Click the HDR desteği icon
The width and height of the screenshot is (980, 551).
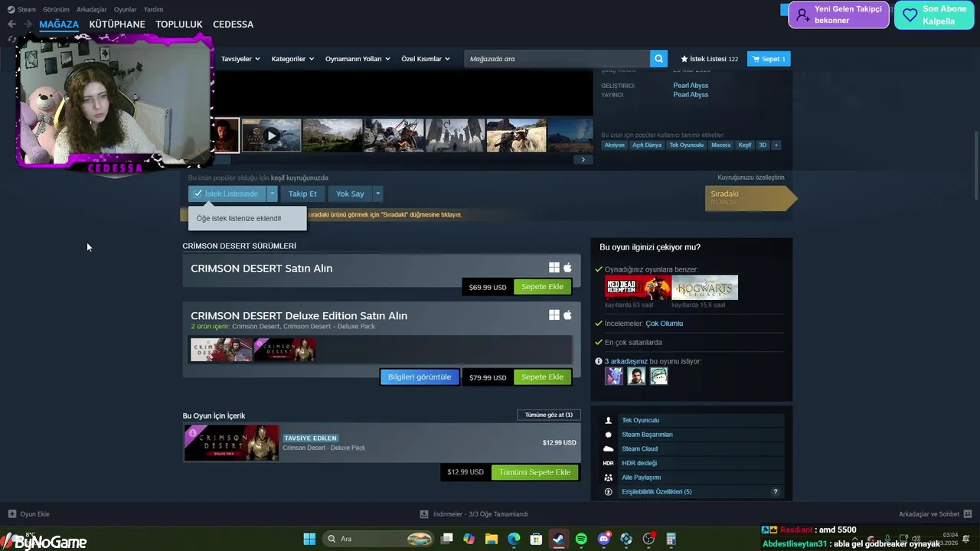click(608, 463)
